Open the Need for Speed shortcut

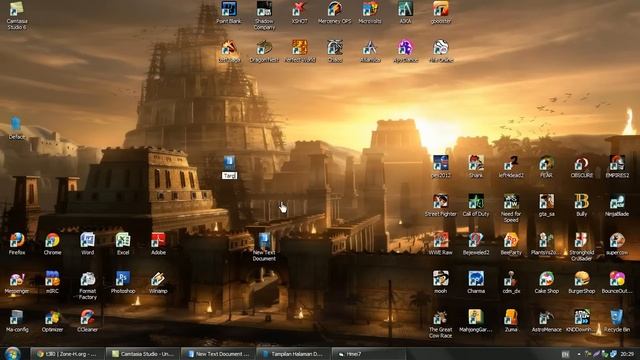[x=511, y=208]
